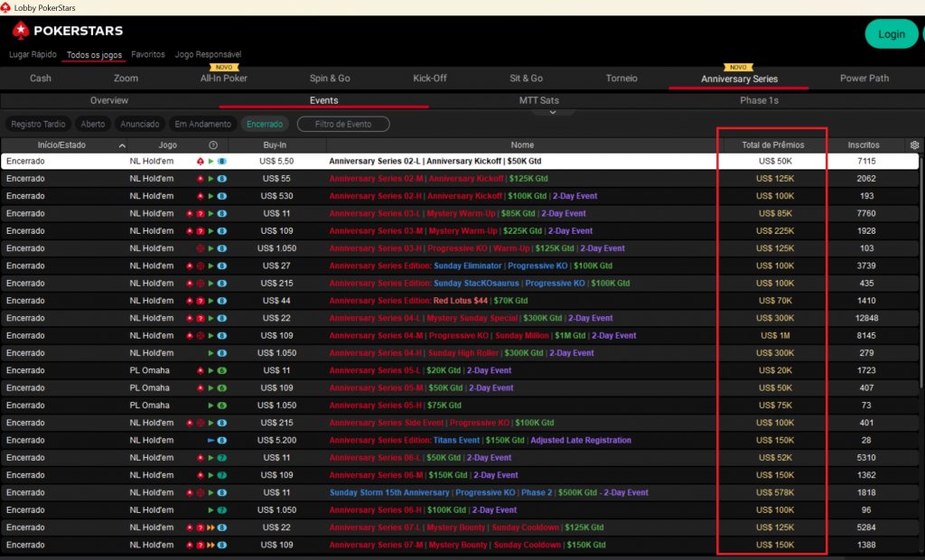Select the Sit & Go tab
This screenshot has height=560, width=925.
coord(527,78)
